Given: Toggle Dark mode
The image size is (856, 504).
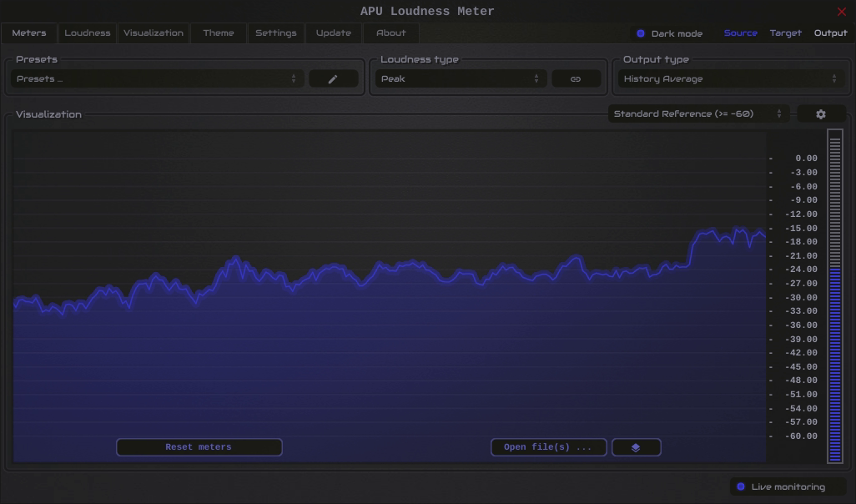Looking at the screenshot, I should pyautogui.click(x=669, y=33).
